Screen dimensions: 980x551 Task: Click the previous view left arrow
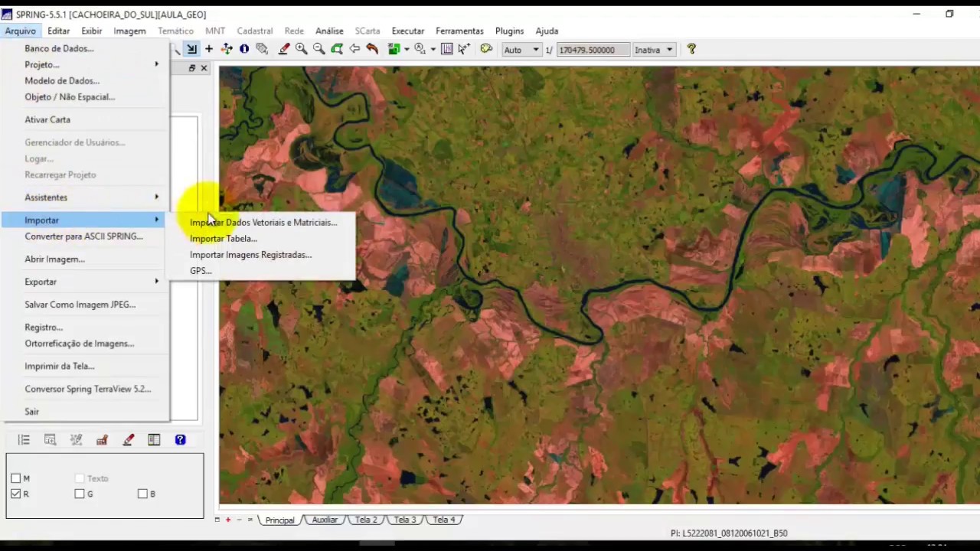(x=354, y=49)
